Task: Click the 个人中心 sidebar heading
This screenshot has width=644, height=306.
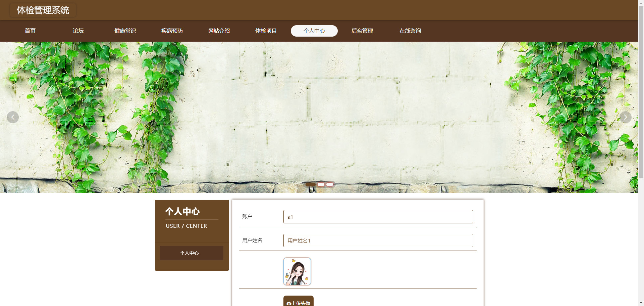Action: (182, 211)
